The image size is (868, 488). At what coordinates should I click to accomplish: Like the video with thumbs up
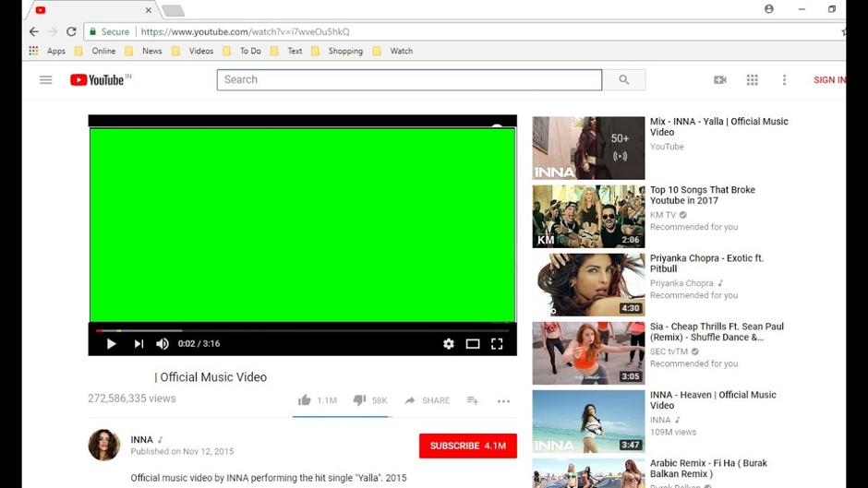(305, 400)
